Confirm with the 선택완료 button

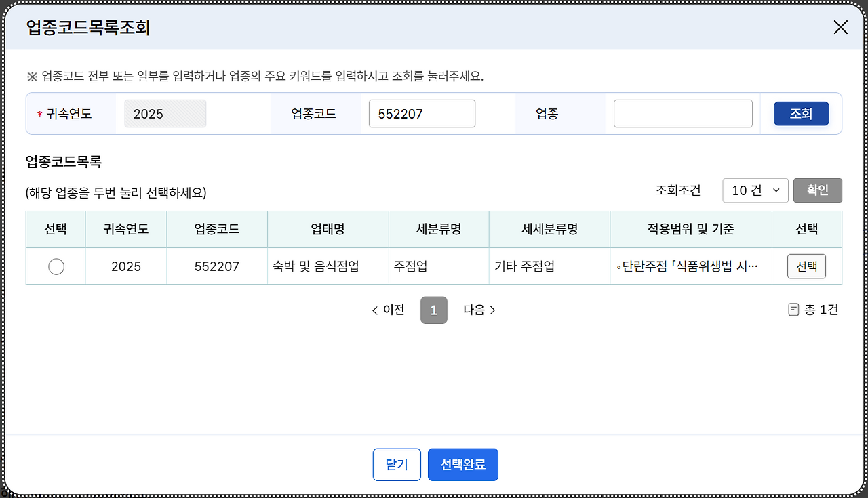tap(463, 465)
